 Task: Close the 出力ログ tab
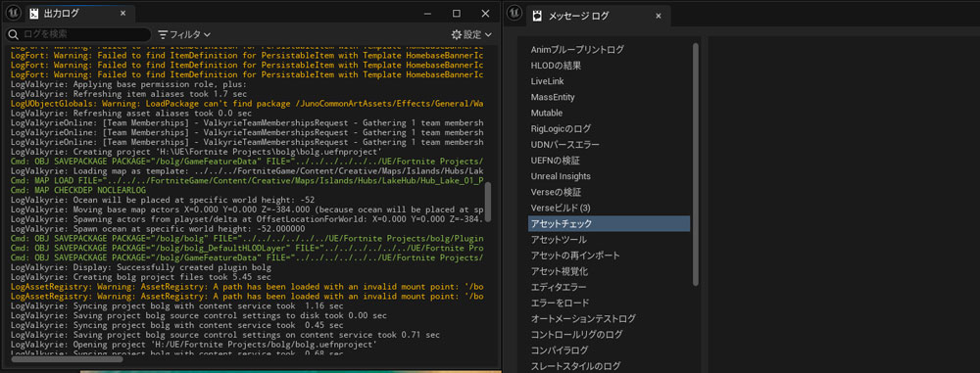click(x=122, y=13)
